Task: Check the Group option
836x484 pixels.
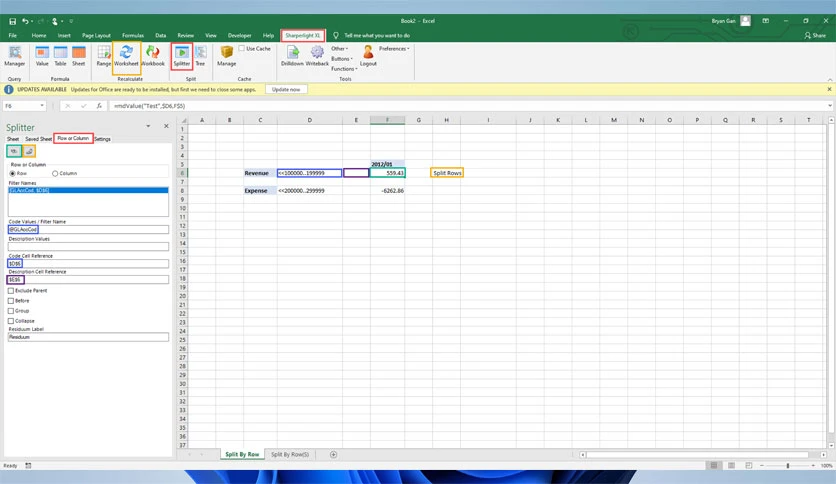Action: click(11, 311)
